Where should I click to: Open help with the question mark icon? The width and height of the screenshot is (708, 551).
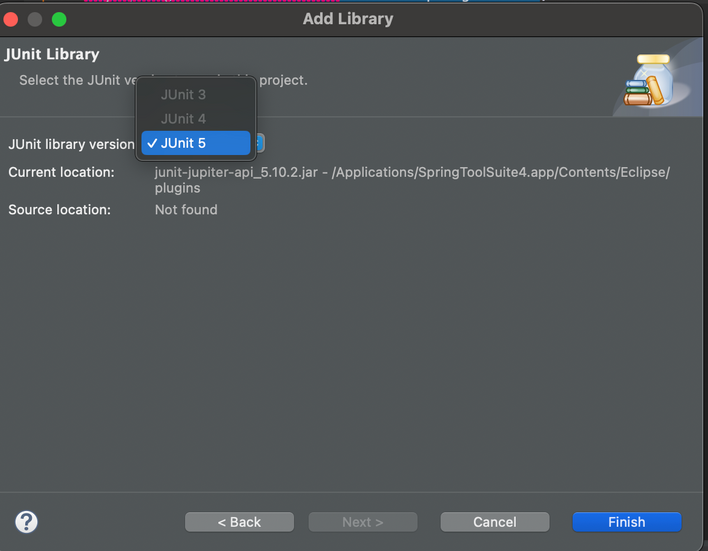(27, 522)
